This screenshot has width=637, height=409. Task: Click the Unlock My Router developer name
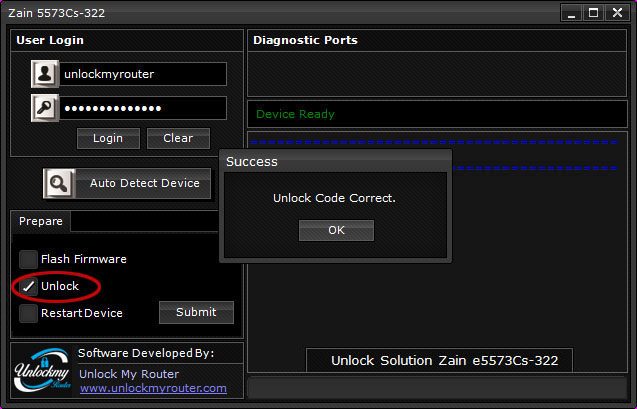click(x=129, y=374)
